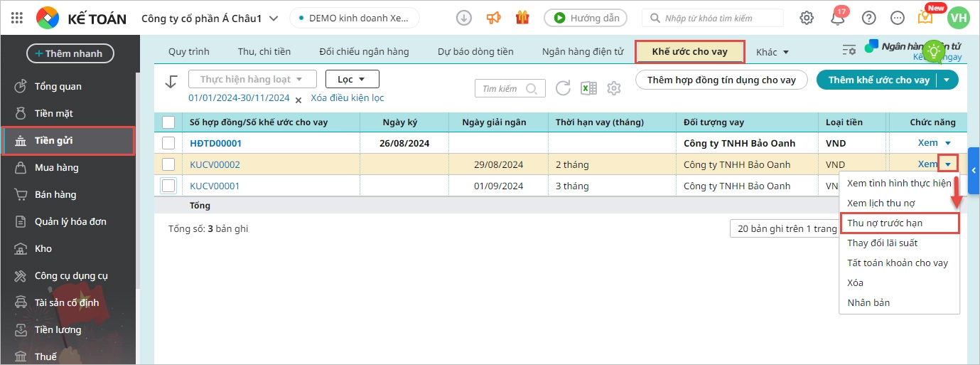This screenshot has height=365, width=980.
Task: Open the gift box icon
Action: (522, 18)
